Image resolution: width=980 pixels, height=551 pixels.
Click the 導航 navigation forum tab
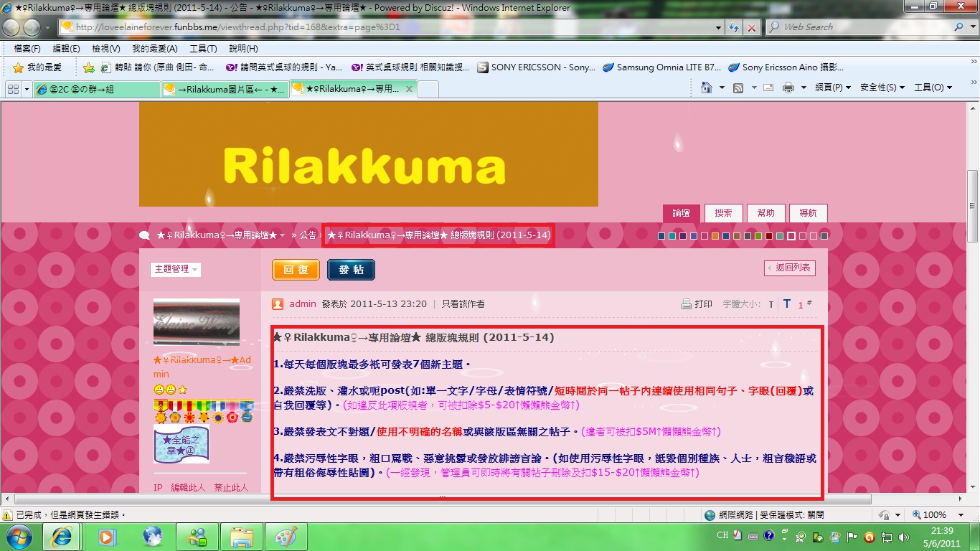[808, 213]
